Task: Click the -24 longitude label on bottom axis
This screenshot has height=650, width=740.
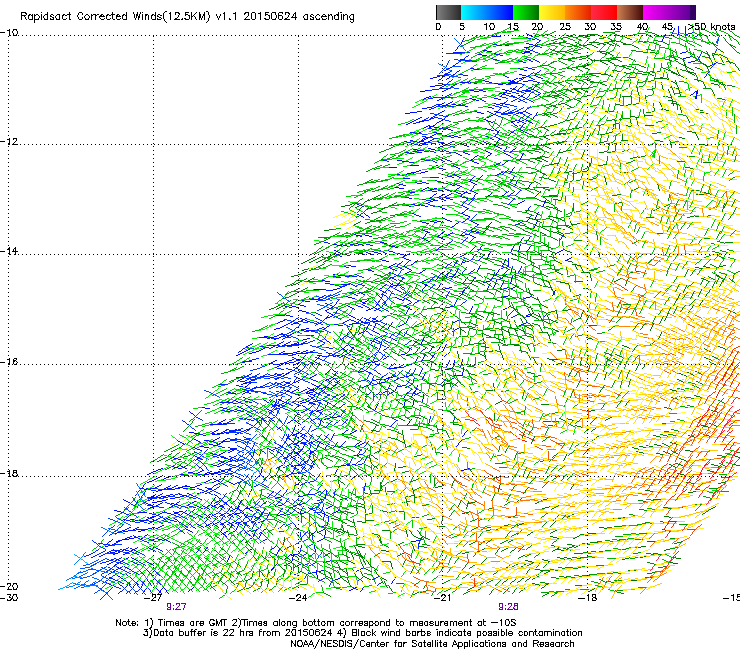Action: (298, 598)
